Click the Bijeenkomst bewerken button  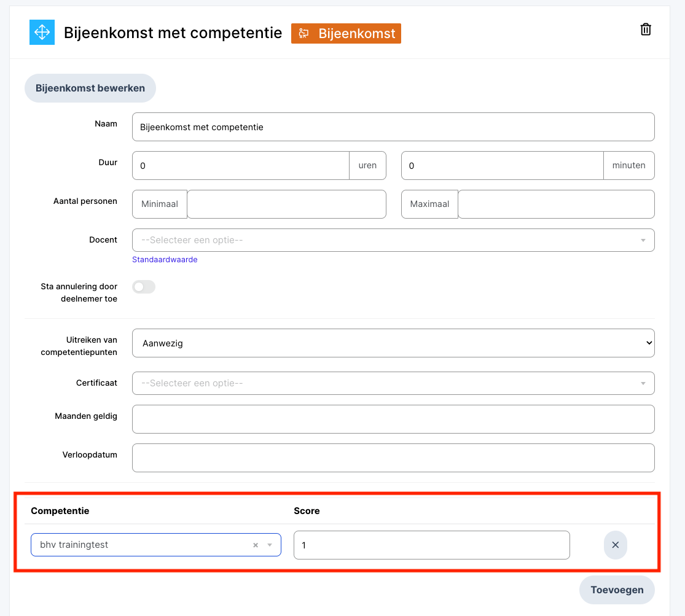[90, 88]
